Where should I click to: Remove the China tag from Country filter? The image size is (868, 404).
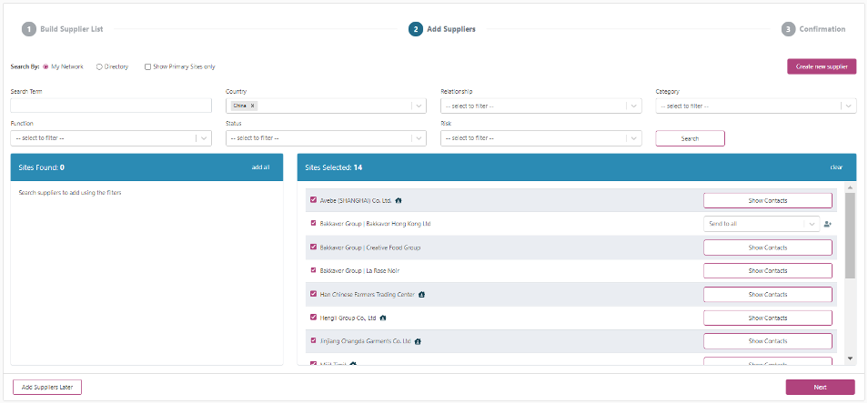253,106
